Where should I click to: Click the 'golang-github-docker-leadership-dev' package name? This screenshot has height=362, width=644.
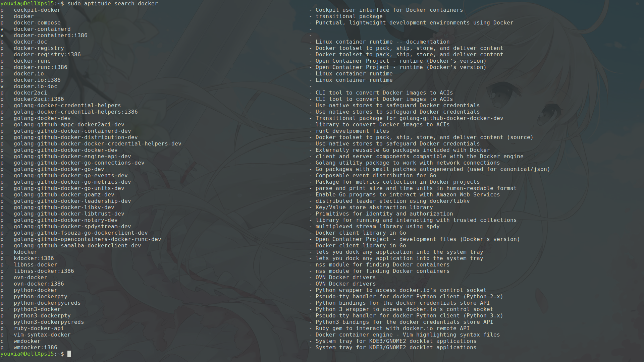click(72, 201)
